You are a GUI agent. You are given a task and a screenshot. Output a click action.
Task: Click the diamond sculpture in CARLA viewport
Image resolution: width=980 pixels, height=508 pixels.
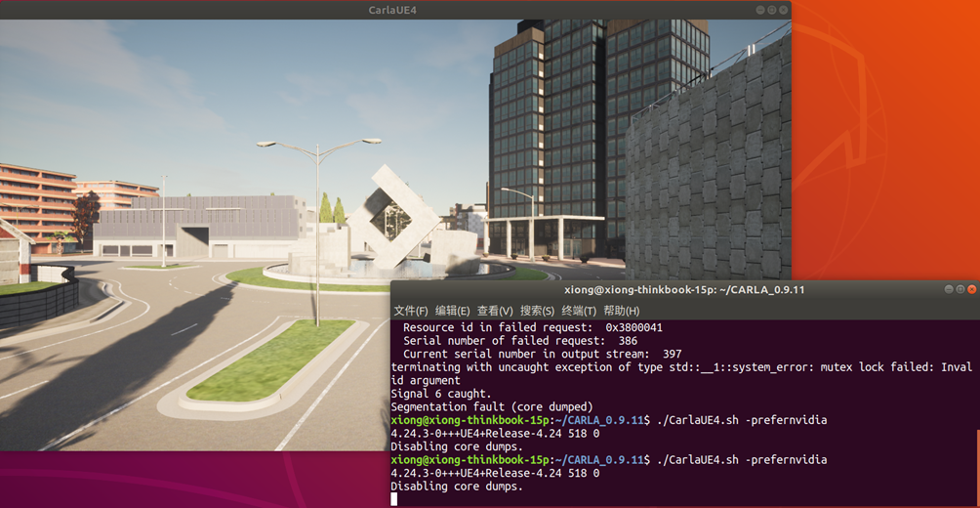(391, 217)
